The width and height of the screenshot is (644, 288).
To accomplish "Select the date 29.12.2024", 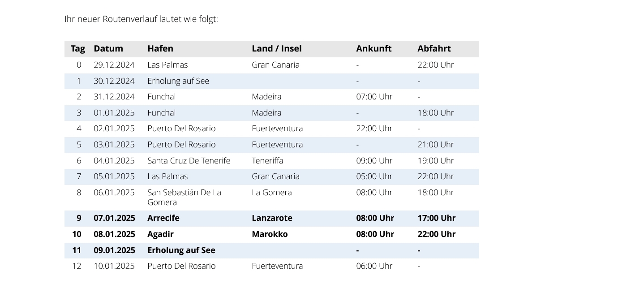I will click(114, 65).
